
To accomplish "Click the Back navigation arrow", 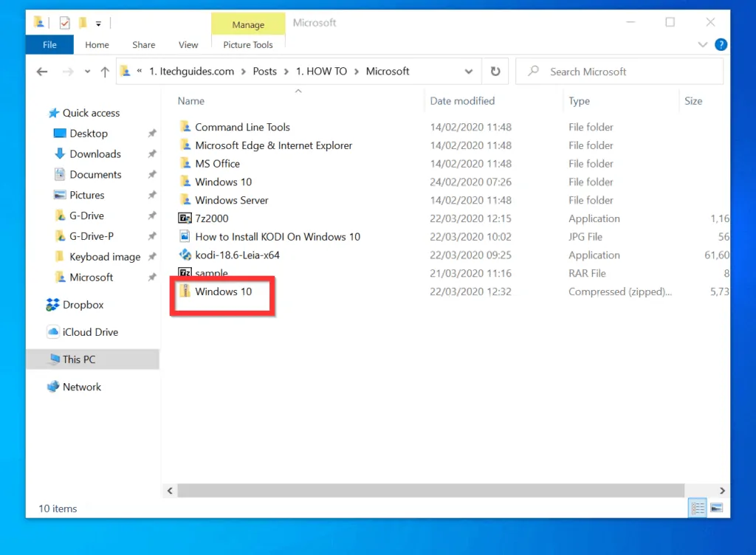I will 42,72.
